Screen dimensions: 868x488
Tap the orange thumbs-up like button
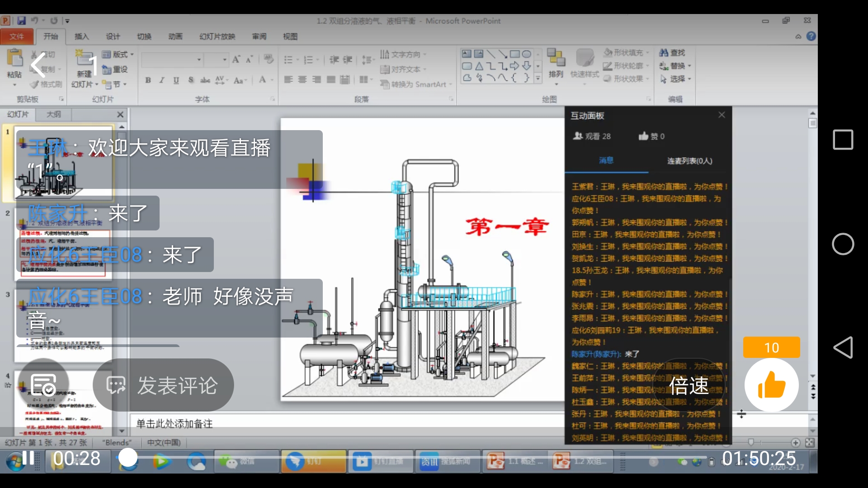coord(771,385)
